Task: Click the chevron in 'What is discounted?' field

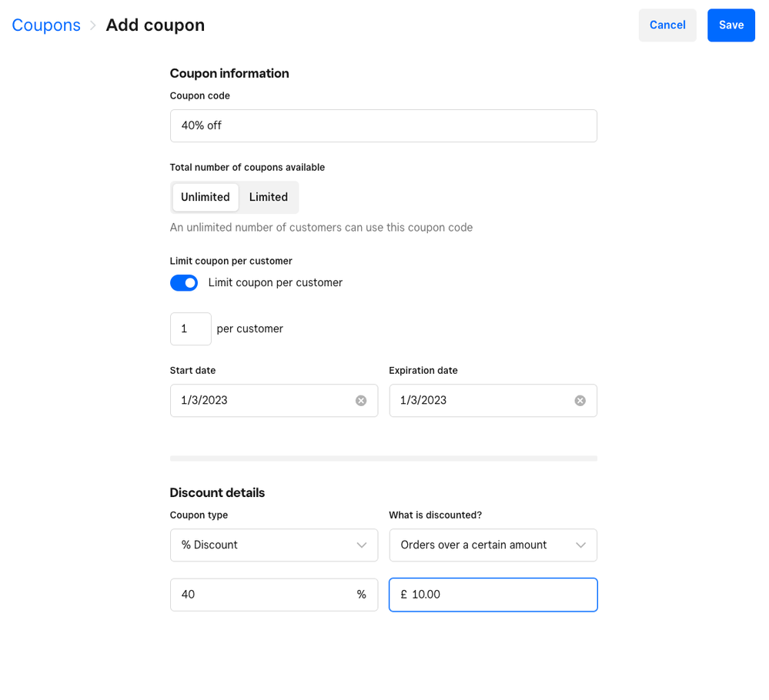Action: (x=581, y=545)
